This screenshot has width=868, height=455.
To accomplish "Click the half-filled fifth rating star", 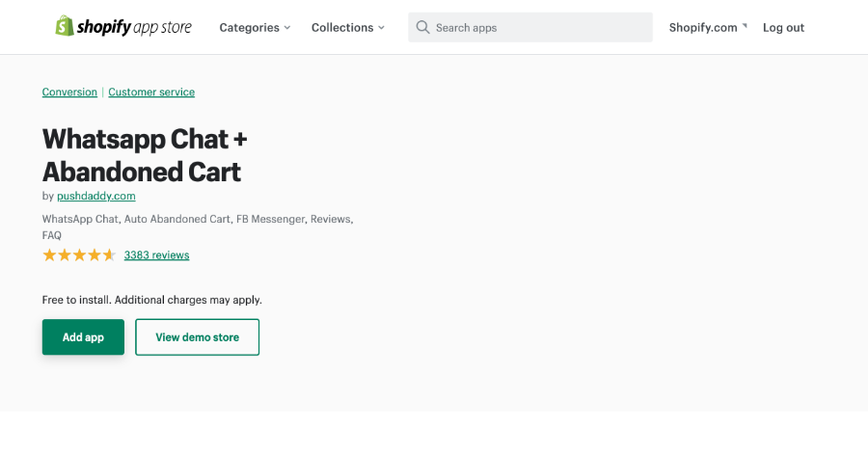I will point(109,255).
